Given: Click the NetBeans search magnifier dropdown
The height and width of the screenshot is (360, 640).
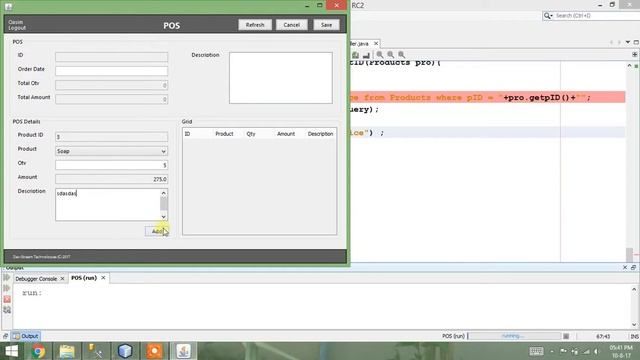Looking at the screenshot, I should (x=548, y=16).
